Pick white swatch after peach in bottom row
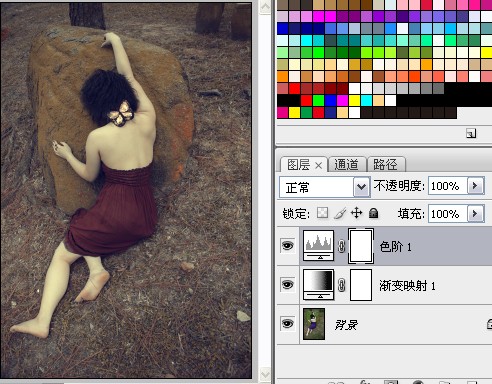Image resolution: width=492 pixels, height=384 pixels. [354, 112]
